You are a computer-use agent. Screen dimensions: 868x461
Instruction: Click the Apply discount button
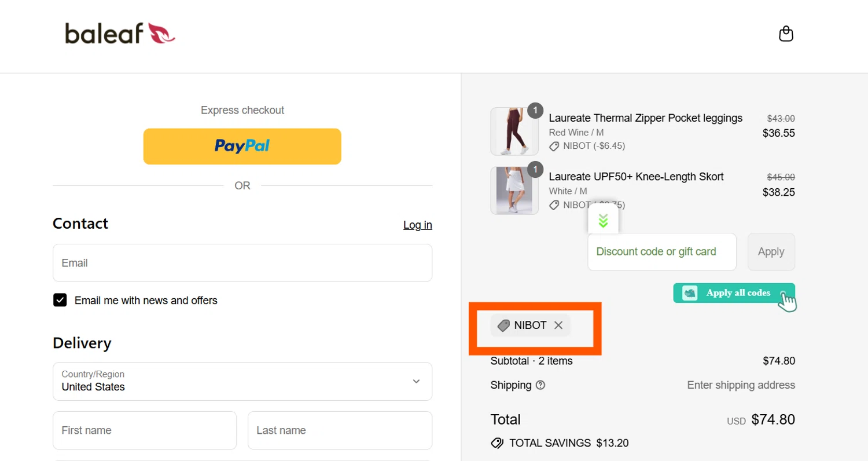coord(771,252)
